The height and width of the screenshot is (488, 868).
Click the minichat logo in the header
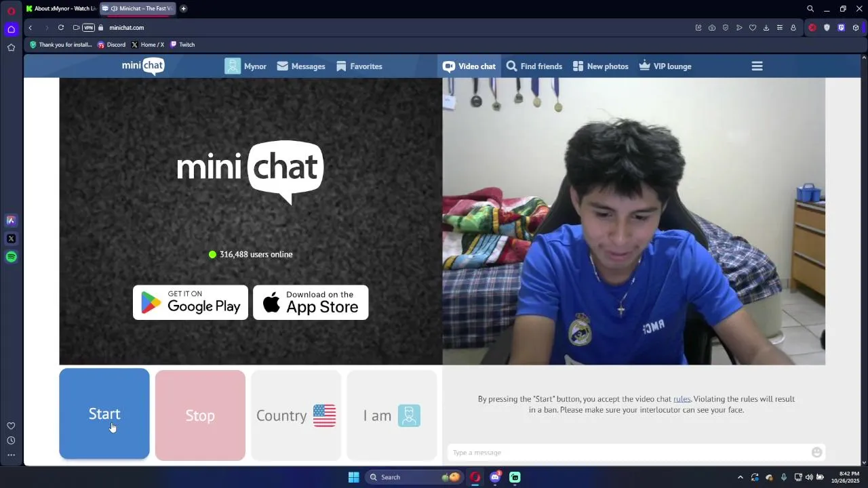[143, 66]
